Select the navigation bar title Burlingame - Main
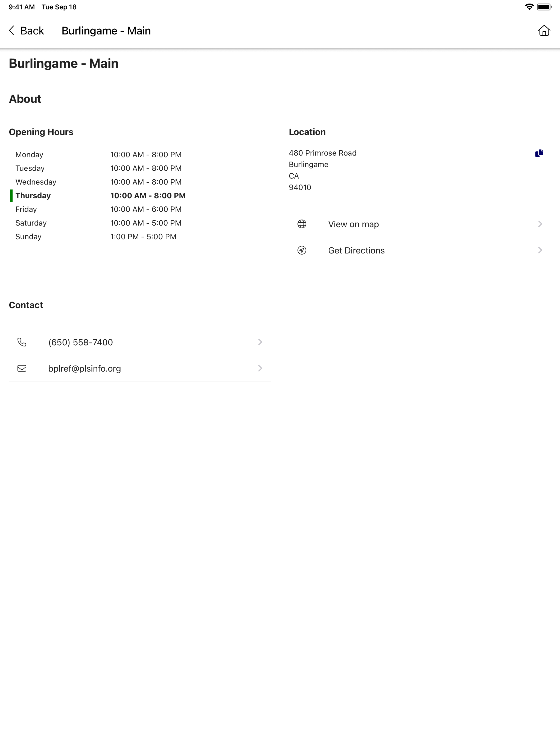 106,31
